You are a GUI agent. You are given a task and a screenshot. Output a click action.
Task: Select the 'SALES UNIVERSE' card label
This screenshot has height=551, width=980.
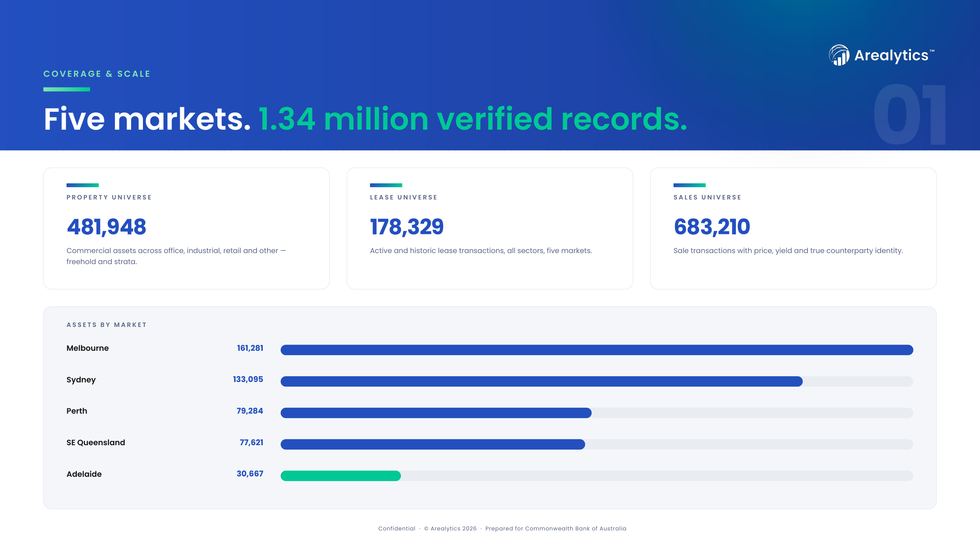click(x=707, y=197)
